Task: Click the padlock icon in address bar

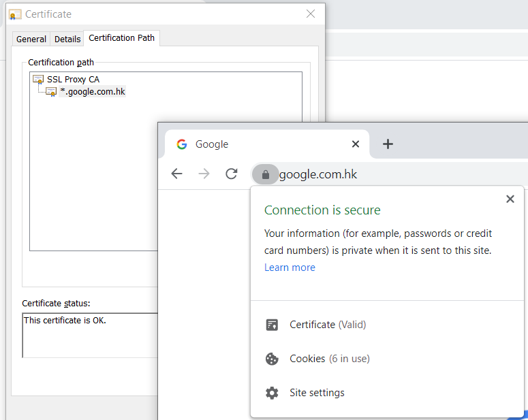Action: point(265,174)
